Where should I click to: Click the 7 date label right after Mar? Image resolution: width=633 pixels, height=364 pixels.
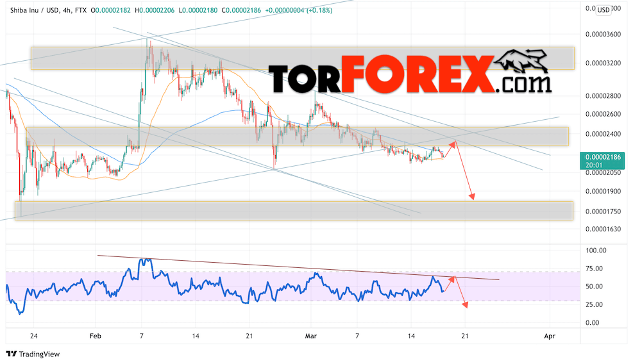pyautogui.click(x=357, y=336)
